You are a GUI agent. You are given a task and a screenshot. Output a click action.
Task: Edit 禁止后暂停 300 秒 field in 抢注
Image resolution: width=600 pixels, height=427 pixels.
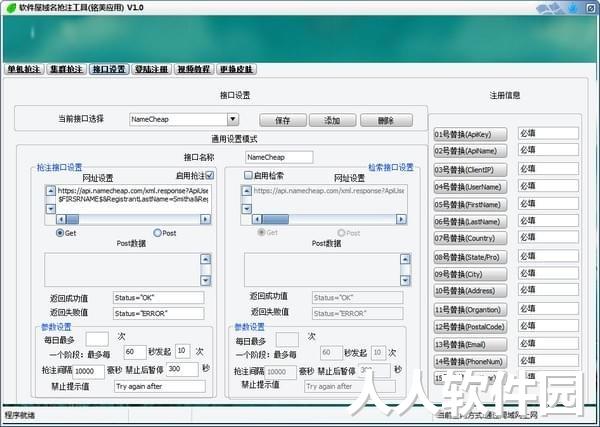tap(183, 369)
